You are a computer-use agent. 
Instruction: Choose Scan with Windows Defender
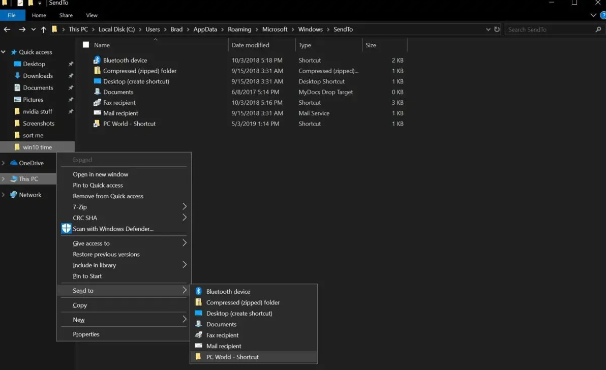click(124, 228)
